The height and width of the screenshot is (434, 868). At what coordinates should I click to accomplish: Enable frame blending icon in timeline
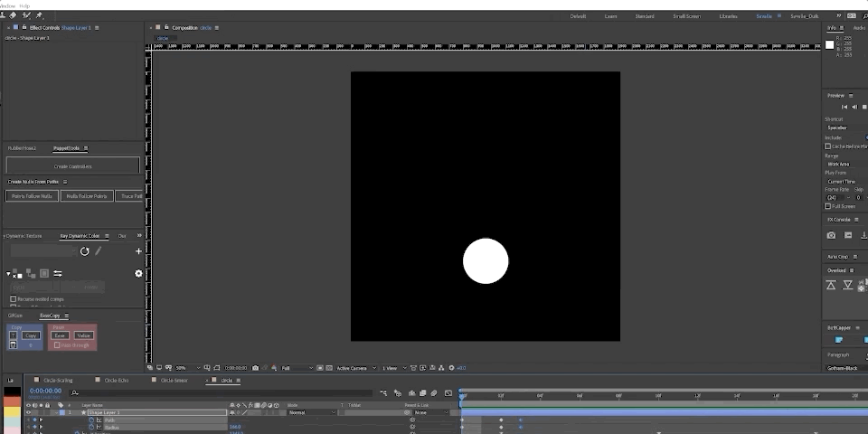pyautogui.click(x=423, y=393)
